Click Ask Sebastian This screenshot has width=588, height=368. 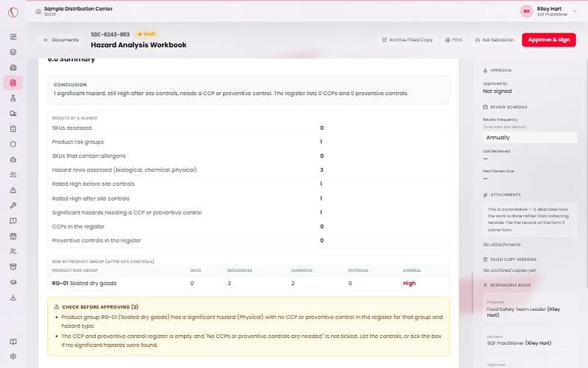pos(495,40)
